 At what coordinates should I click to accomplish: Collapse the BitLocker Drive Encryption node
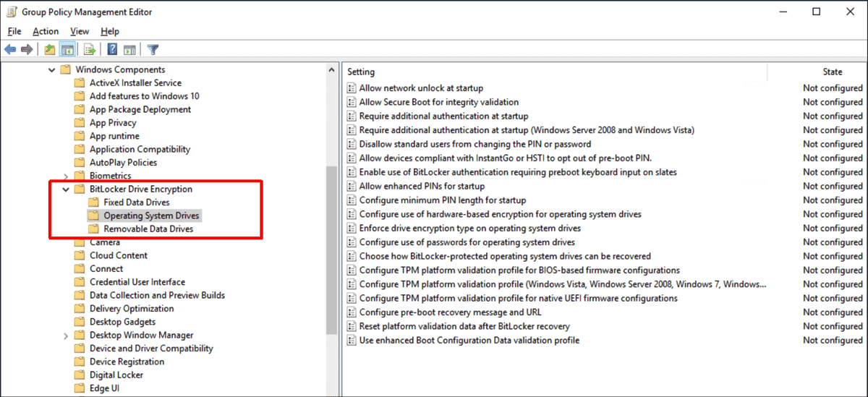tap(66, 189)
